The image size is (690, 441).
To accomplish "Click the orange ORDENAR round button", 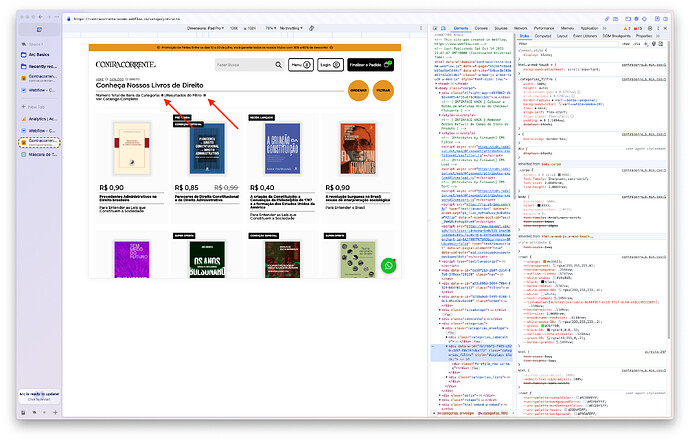I will [x=358, y=90].
